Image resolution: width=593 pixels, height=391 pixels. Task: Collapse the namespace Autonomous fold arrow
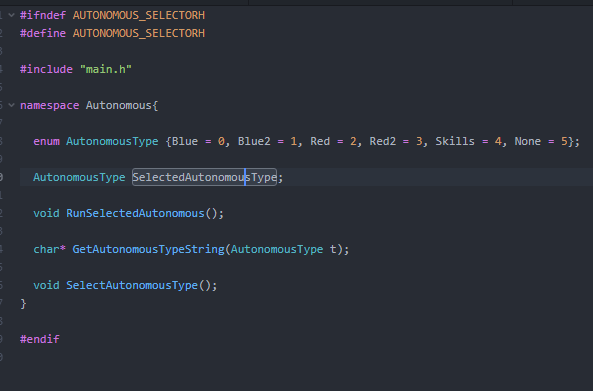[11, 105]
